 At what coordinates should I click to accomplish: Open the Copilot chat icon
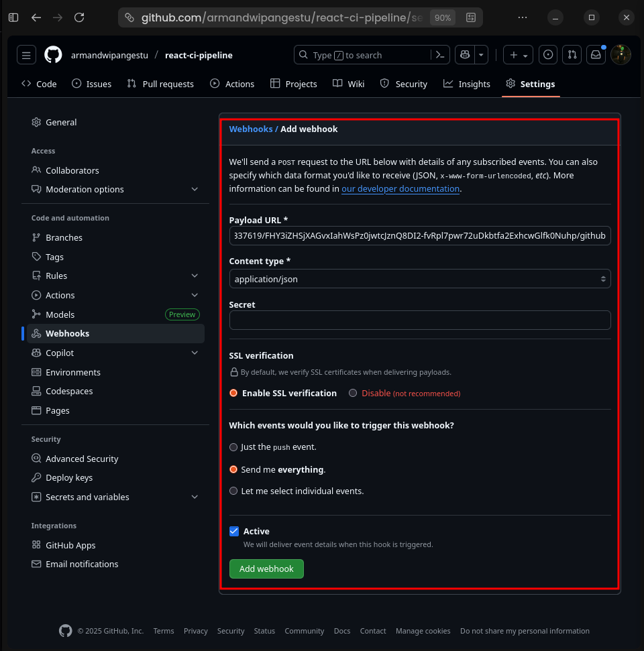click(x=464, y=55)
